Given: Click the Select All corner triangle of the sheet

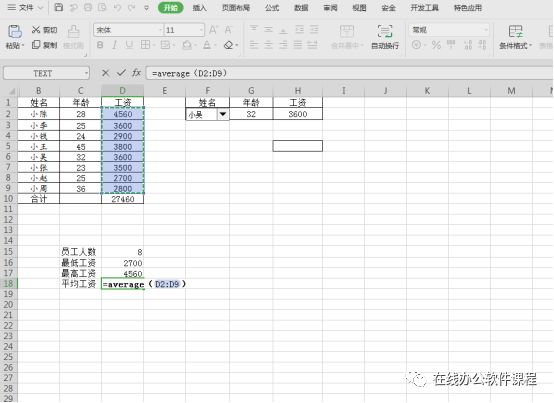Looking at the screenshot, I should pos(12,91).
